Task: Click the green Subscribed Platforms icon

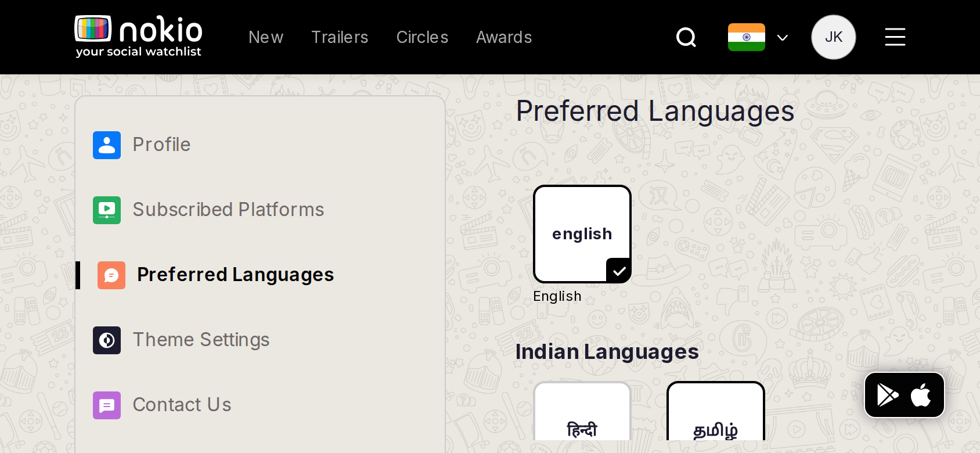Action: [x=107, y=210]
